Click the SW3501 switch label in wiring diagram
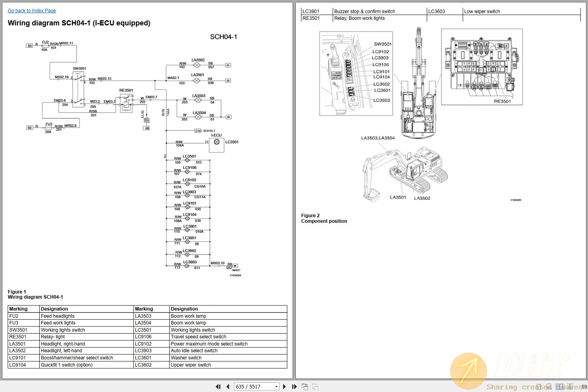The image size is (588, 392). point(79,69)
